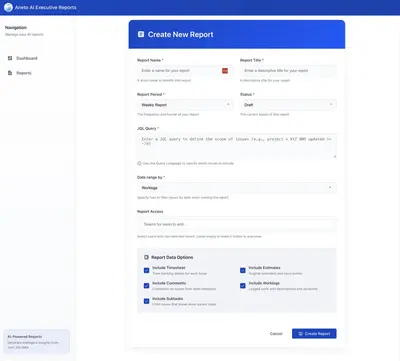This screenshot has width=400, height=361.
Task: Click the Include Estimates label text
Action: coord(264,268)
